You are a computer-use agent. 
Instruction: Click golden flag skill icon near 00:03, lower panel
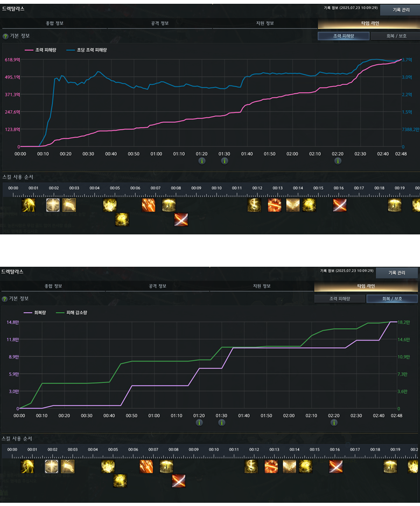click(x=67, y=466)
